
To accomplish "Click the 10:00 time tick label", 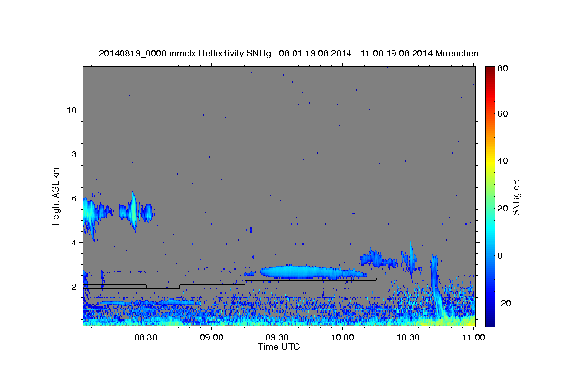I will (343, 337).
